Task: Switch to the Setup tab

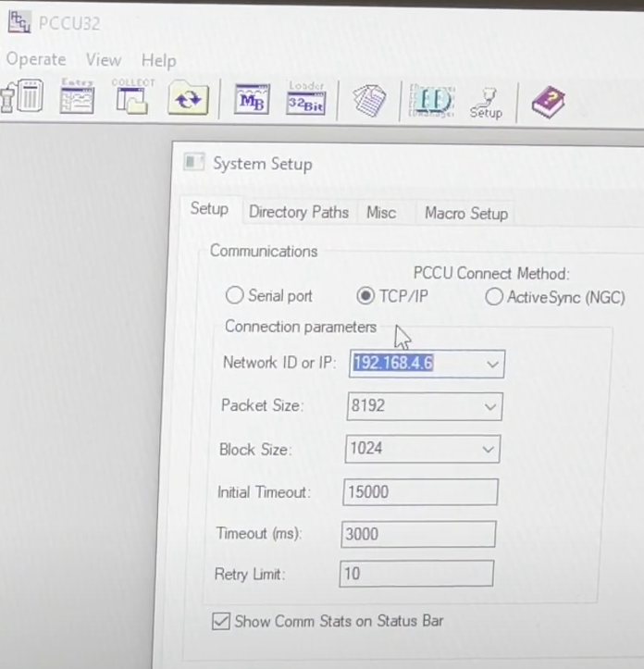Action: [x=209, y=209]
